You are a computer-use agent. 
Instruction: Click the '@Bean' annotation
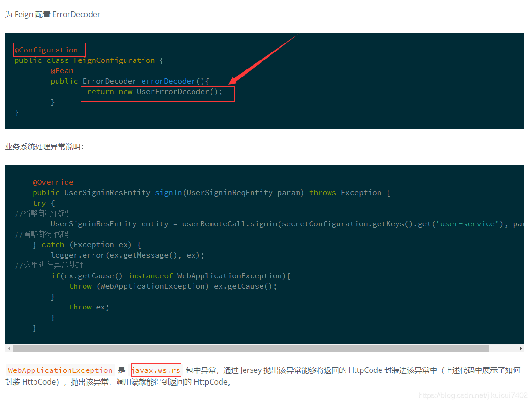pyautogui.click(x=62, y=70)
